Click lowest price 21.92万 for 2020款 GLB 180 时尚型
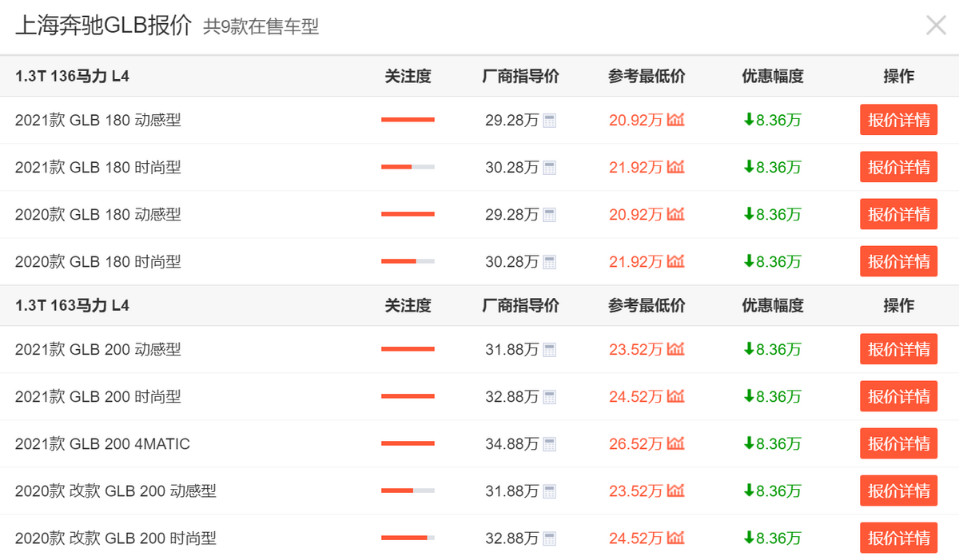The image size is (959, 560). click(636, 262)
